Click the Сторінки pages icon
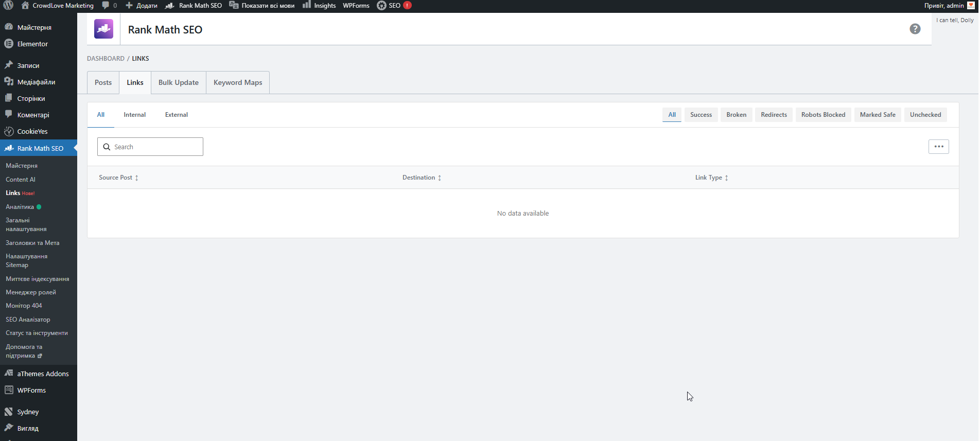980x441 pixels. (9, 98)
